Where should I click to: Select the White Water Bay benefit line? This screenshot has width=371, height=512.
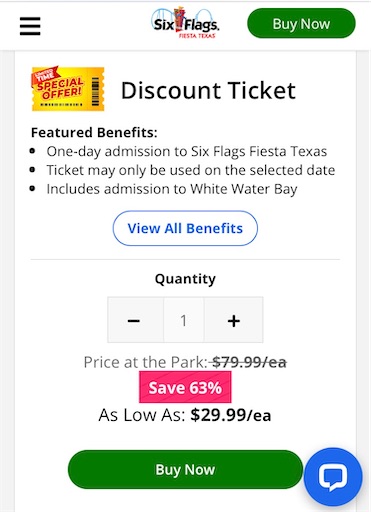(172, 189)
